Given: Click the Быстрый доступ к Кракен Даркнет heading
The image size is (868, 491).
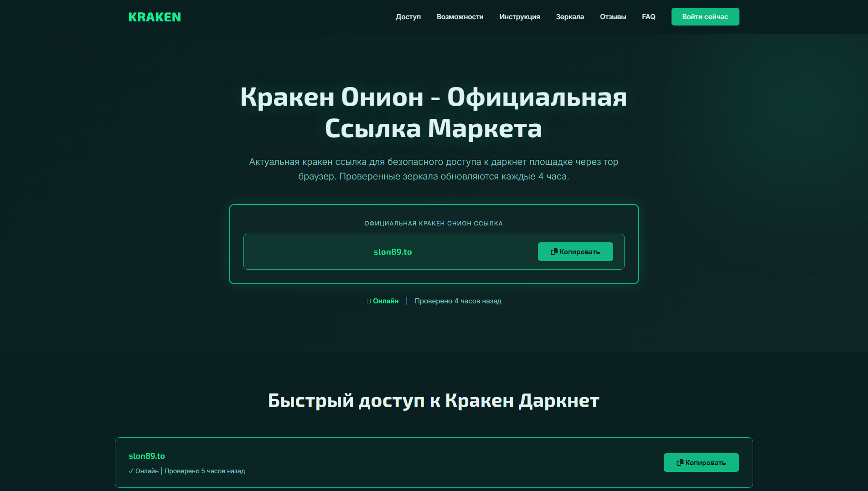Looking at the screenshot, I should click(434, 401).
